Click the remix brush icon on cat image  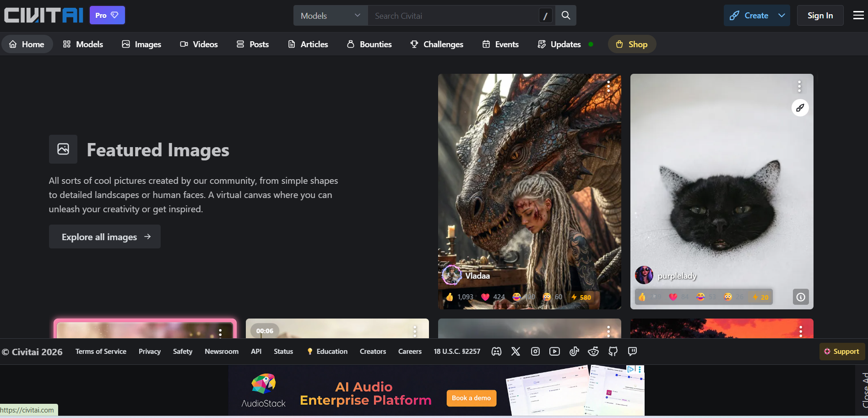[800, 108]
